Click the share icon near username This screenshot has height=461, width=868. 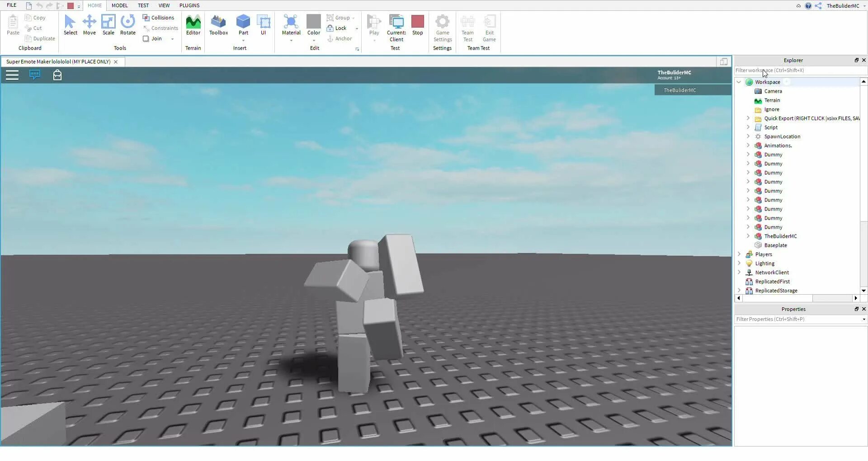coord(818,5)
